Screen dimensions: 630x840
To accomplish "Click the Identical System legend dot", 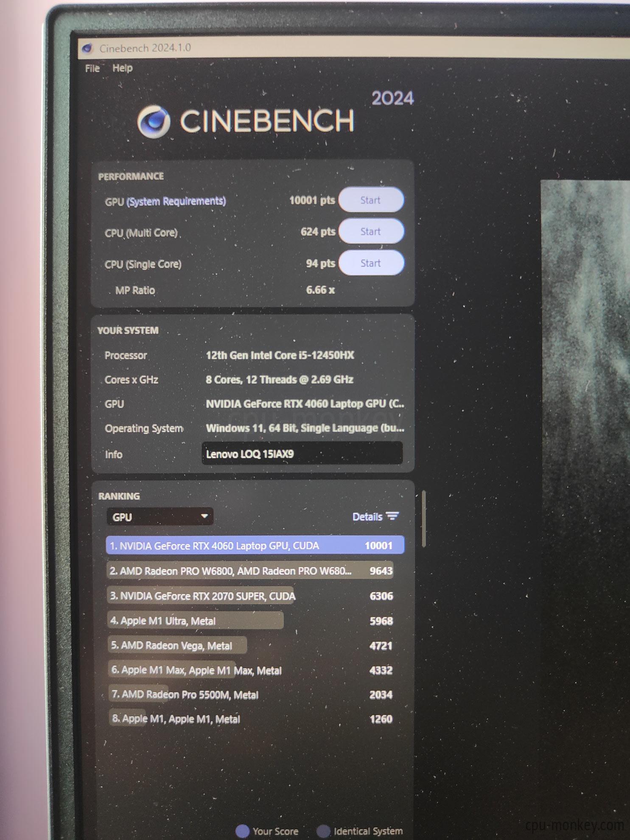I will coord(323,831).
